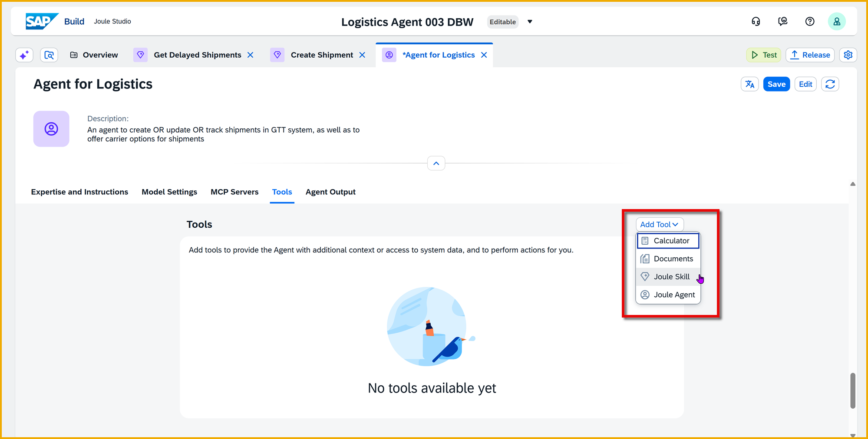Choose Calculator from the Add Tool menu
This screenshot has height=439, width=868.
pyautogui.click(x=668, y=241)
